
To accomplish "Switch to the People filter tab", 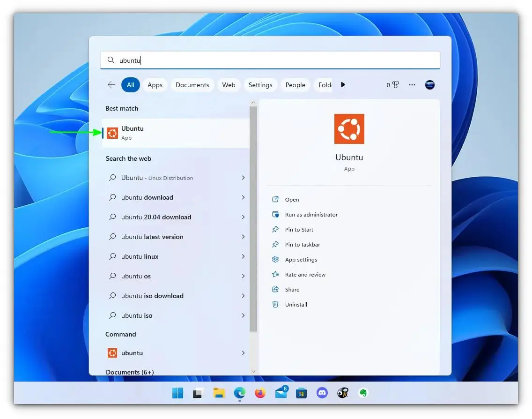I will point(295,85).
